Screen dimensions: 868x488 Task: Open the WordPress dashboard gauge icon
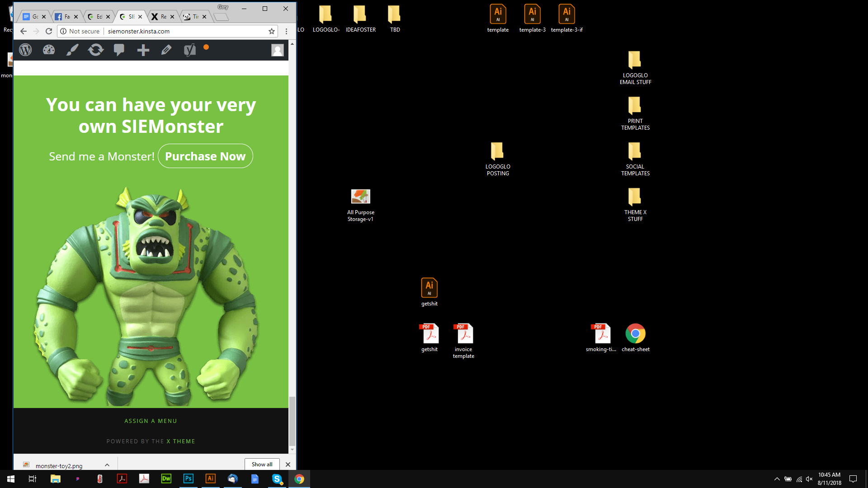pyautogui.click(x=49, y=50)
